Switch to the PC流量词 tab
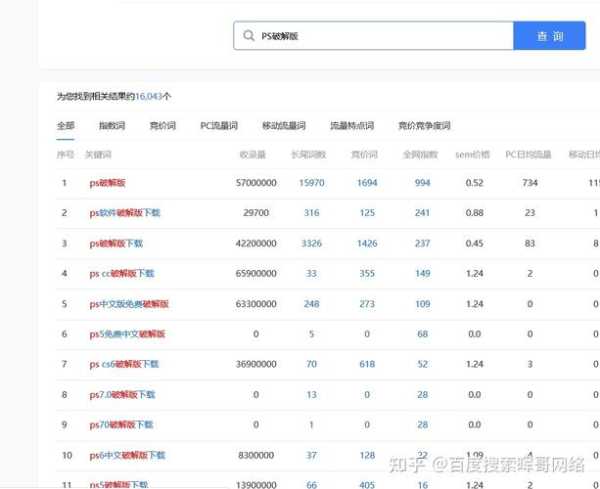Viewport: 600px width, 489px height. tap(219, 126)
